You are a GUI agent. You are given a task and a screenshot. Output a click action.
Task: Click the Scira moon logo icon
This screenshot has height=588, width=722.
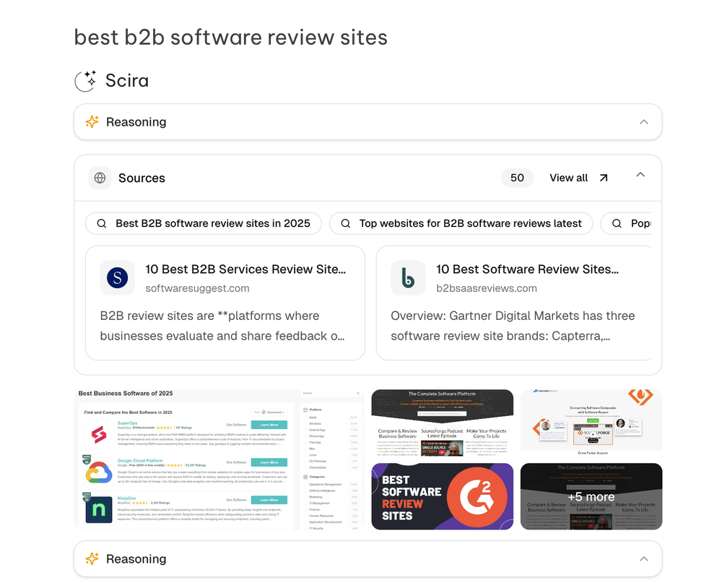click(x=86, y=81)
